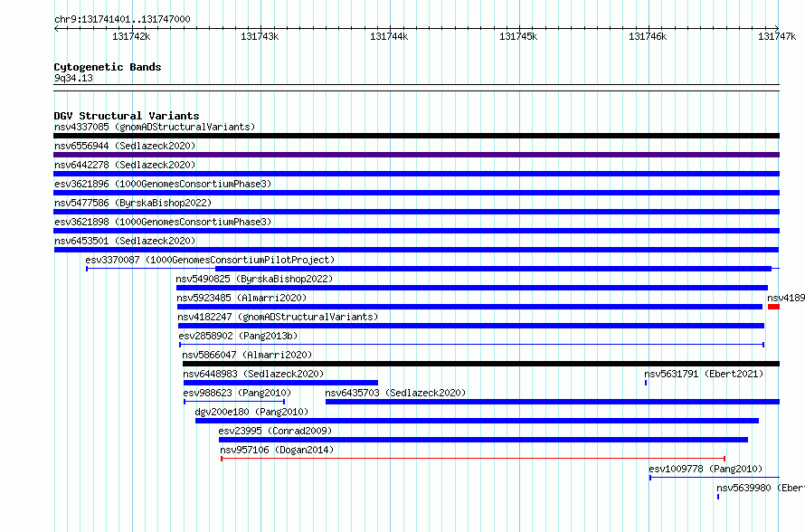Select the thin esv2858902 variant line
This screenshot has width=805, height=532.
pos(471,345)
